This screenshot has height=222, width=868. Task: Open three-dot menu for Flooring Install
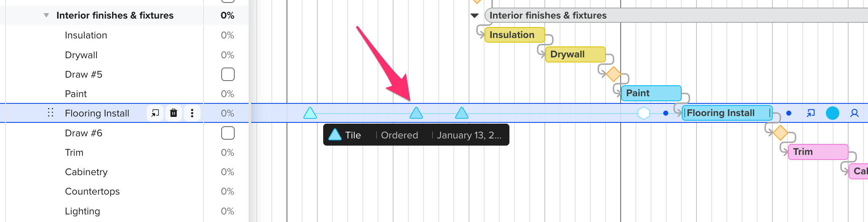tap(192, 113)
